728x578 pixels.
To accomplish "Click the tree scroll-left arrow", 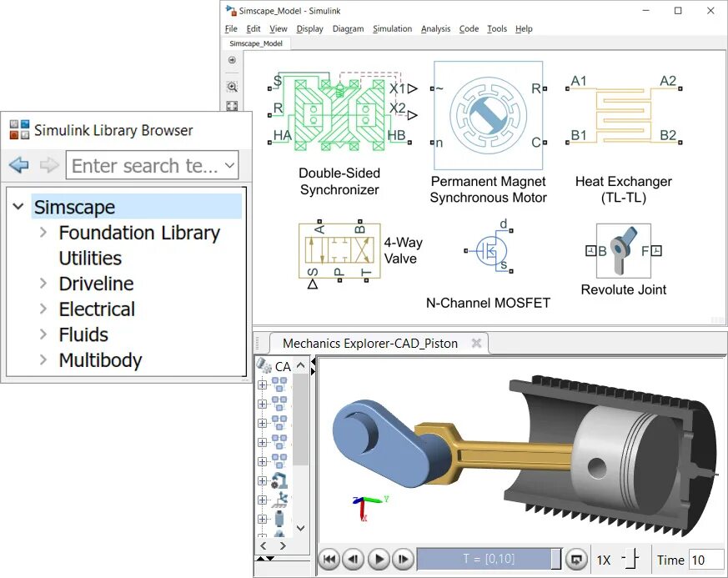I will (264, 545).
